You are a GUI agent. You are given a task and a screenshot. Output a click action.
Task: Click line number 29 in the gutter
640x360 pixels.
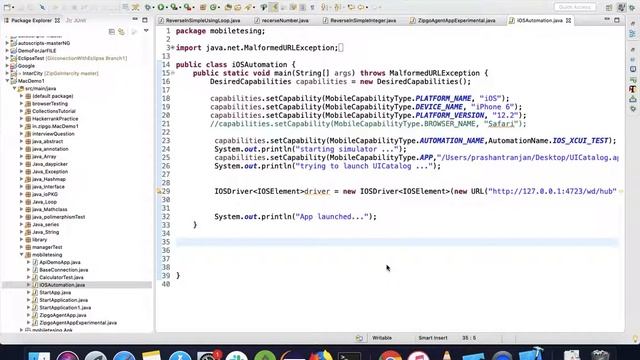[x=166, y=191]
